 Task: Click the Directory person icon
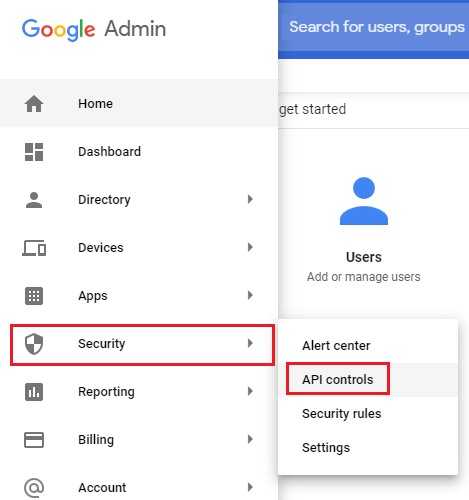pyautogui.click(x=34, y=200)
